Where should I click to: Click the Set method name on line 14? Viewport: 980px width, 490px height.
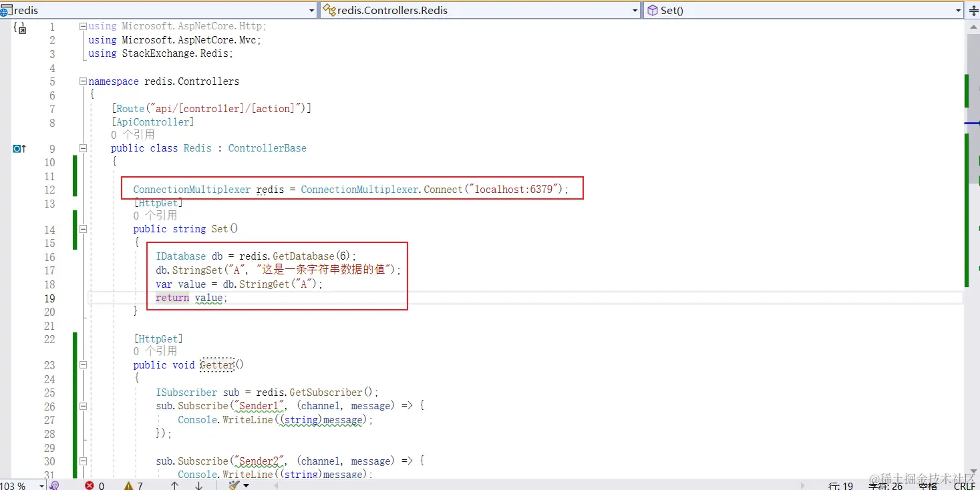[x=220, y=229]
